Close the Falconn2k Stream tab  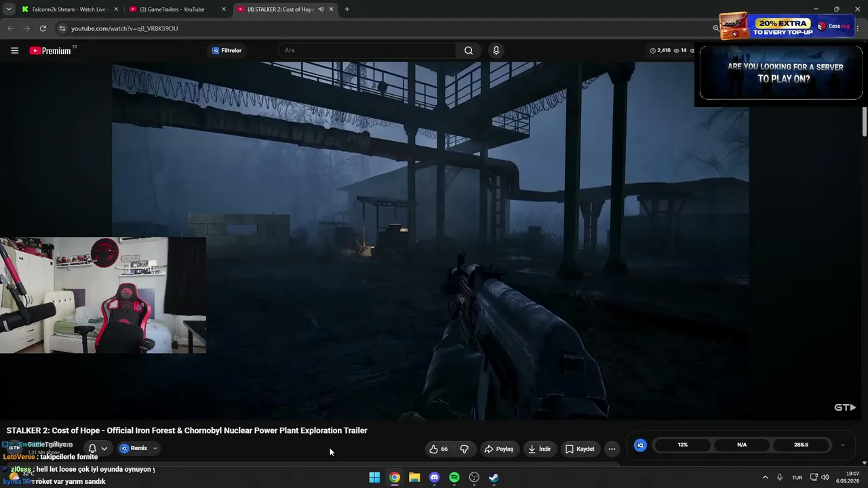pos(116,9)
